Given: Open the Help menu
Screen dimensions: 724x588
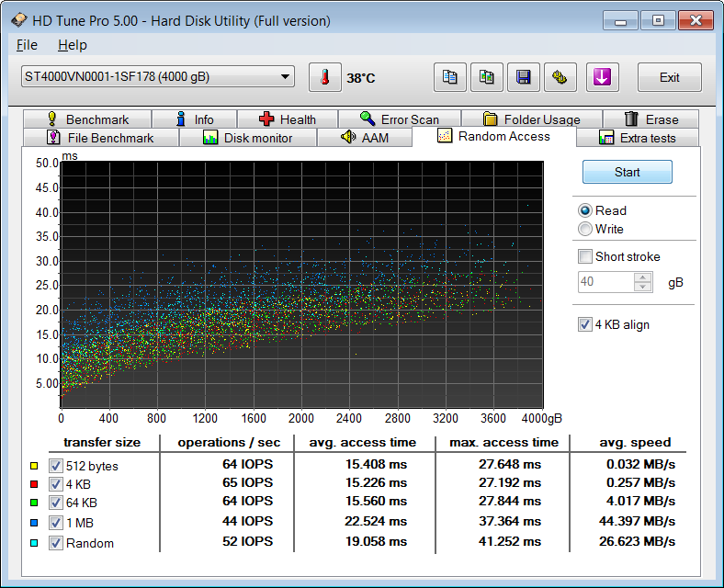Looking at the screenshot, I should [72, 45].
